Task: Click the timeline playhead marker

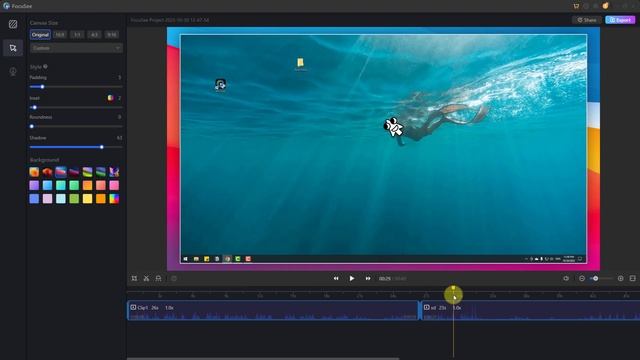Action: 453,289
